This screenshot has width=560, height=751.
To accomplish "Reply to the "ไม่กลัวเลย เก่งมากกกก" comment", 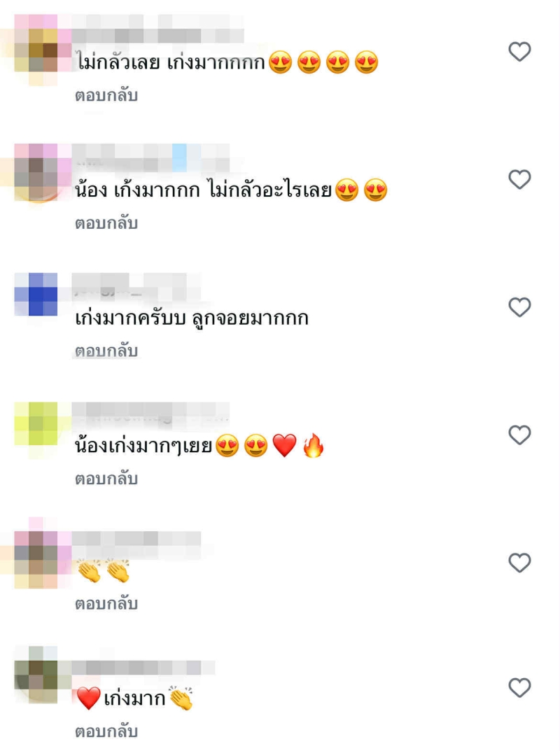I will [x=106, y=95].
